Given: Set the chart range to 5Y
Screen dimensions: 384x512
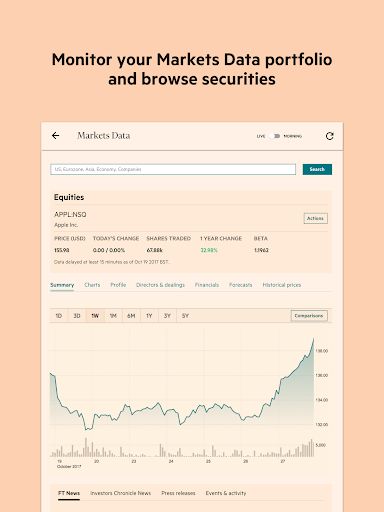Looking at the screenshot, I should (185, 316).
